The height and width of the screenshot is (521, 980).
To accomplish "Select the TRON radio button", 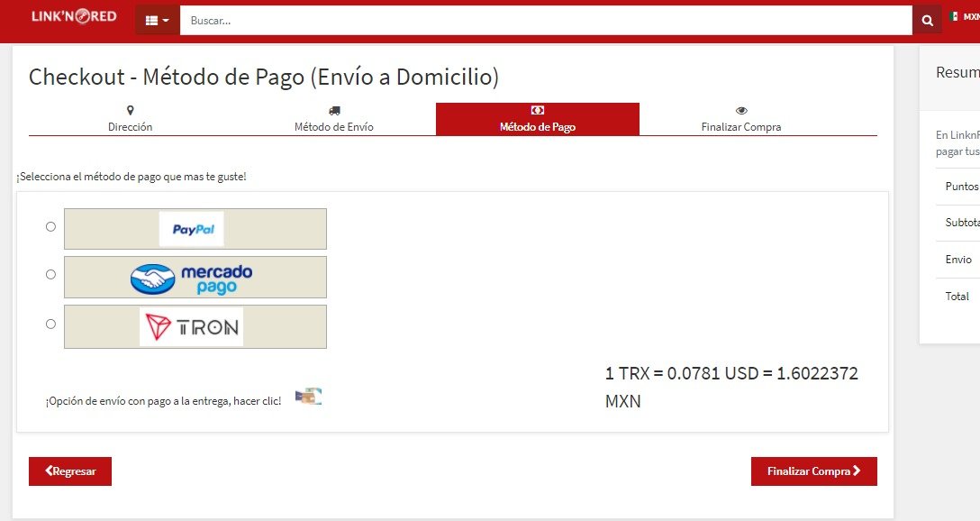I will click(50, 324).
